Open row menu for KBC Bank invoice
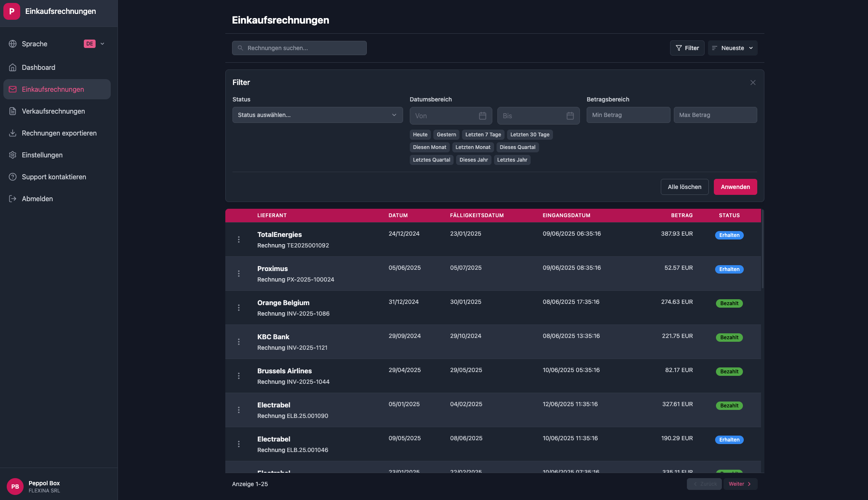The image size is (868, 500). click(239, 342)
